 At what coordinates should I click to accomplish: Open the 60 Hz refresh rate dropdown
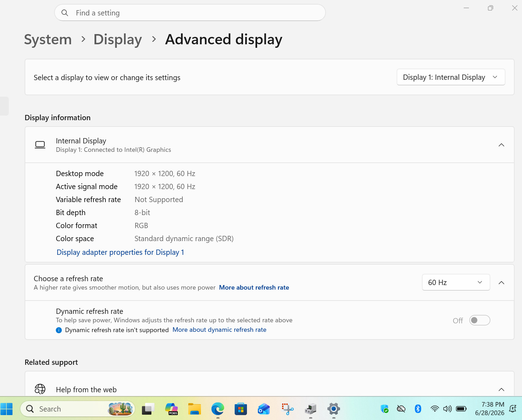[456, 282]
